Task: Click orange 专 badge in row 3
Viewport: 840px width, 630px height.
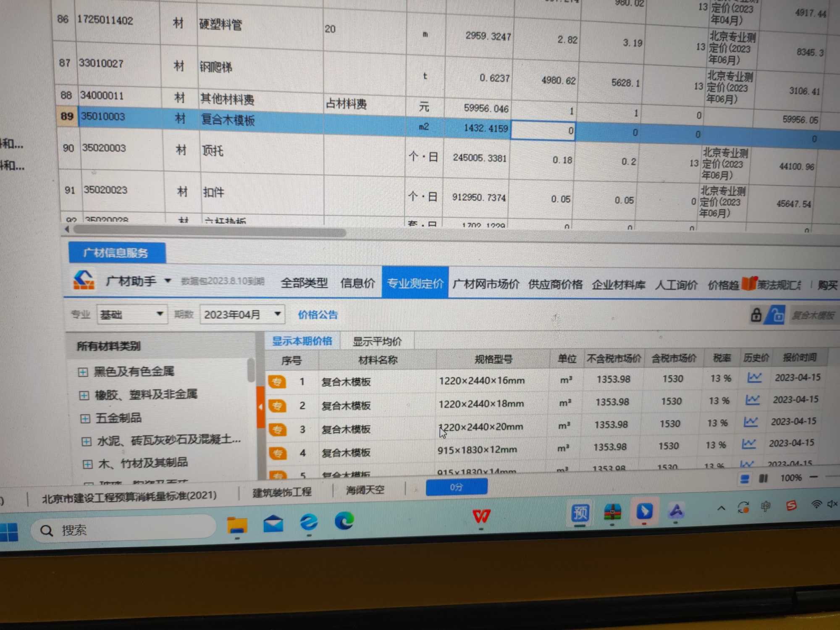Action: (x=278, y=429)
